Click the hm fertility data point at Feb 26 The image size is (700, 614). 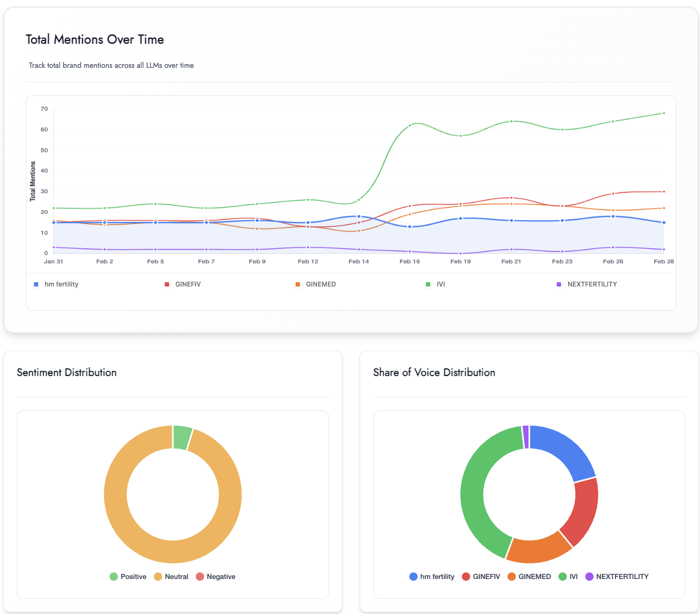[x=613, y=217]
